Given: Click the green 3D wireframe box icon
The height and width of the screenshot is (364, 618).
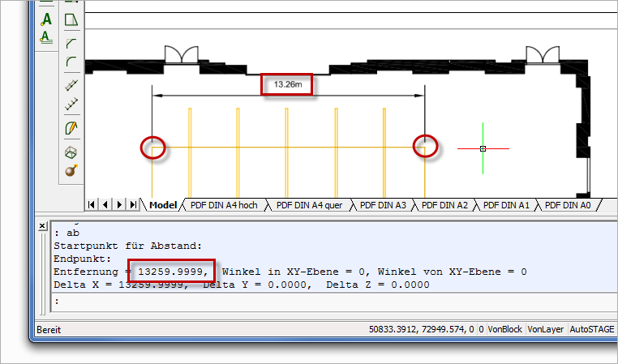Looking at the screenshot, I should tap(71, 152).
